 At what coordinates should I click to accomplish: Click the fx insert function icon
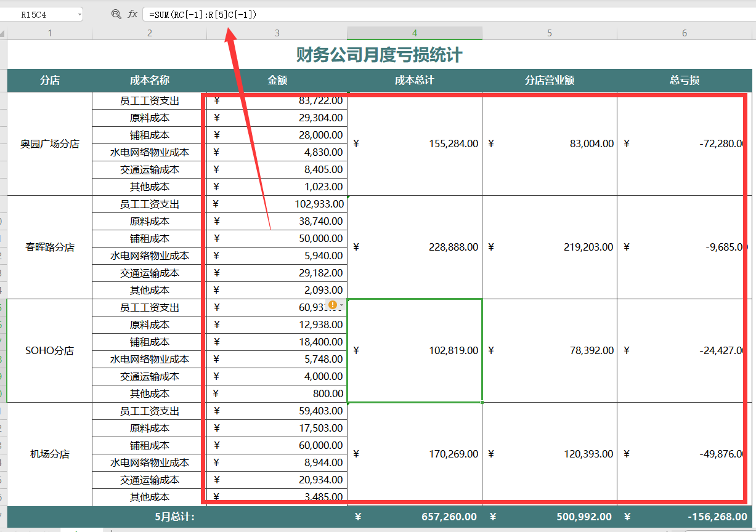[x=132, y=14]
